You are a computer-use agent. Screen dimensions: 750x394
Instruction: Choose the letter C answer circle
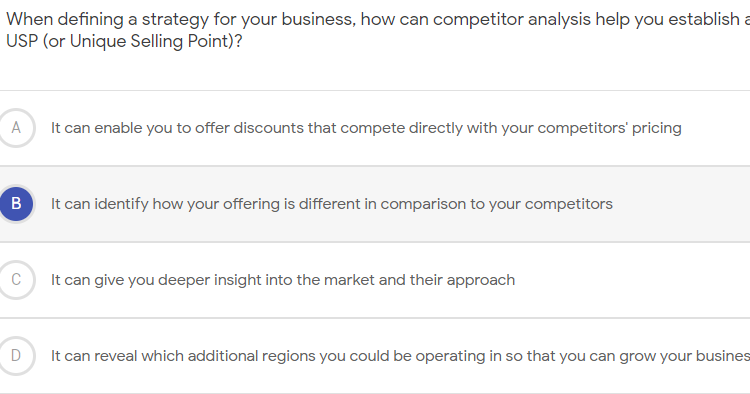pos(16,280)
